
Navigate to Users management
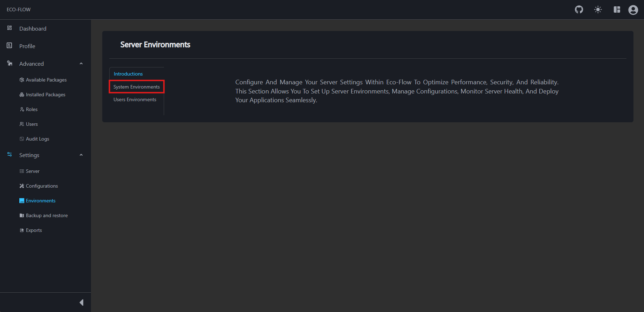[32, 124]
